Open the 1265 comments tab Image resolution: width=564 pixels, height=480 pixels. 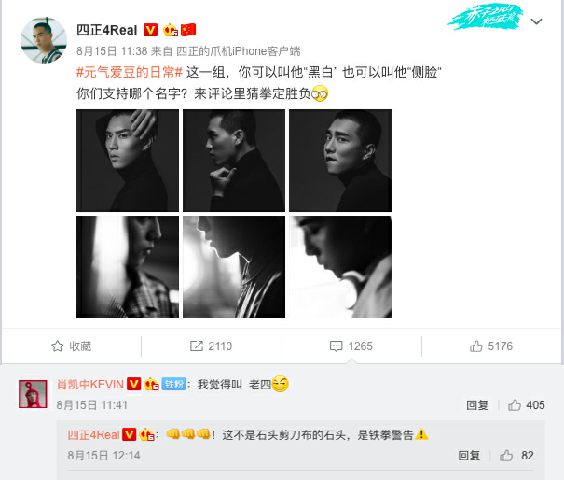click(x=351, y=346)
